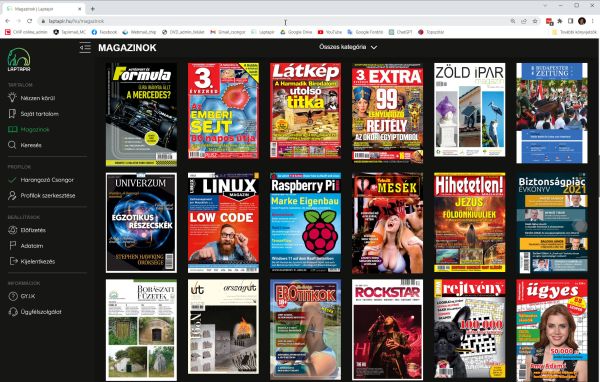Click the flag icon beside Adataim

point(13,246)
